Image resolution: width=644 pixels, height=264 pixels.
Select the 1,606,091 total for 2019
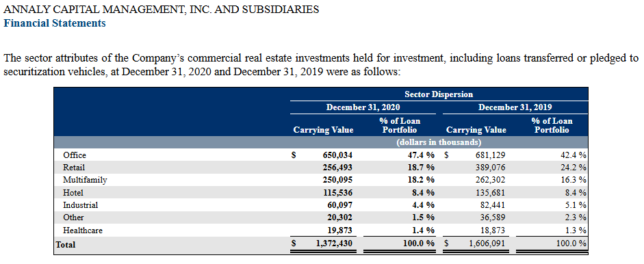pos(487,243)
